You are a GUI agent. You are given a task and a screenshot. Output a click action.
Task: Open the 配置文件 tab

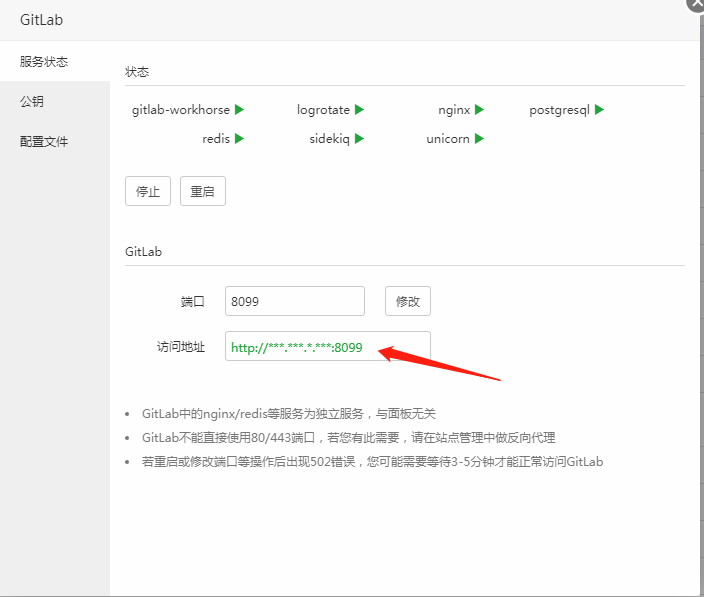point(55,142)
